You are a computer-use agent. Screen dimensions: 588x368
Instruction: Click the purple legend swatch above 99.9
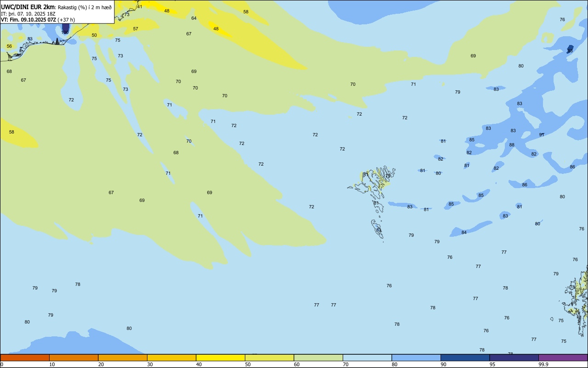point(563,357)
